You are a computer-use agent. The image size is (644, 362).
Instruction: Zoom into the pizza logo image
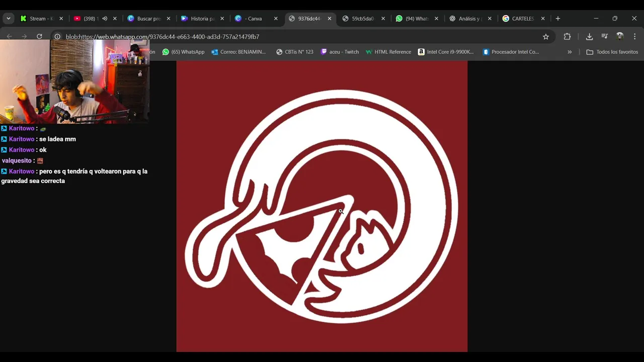point(322,206)
